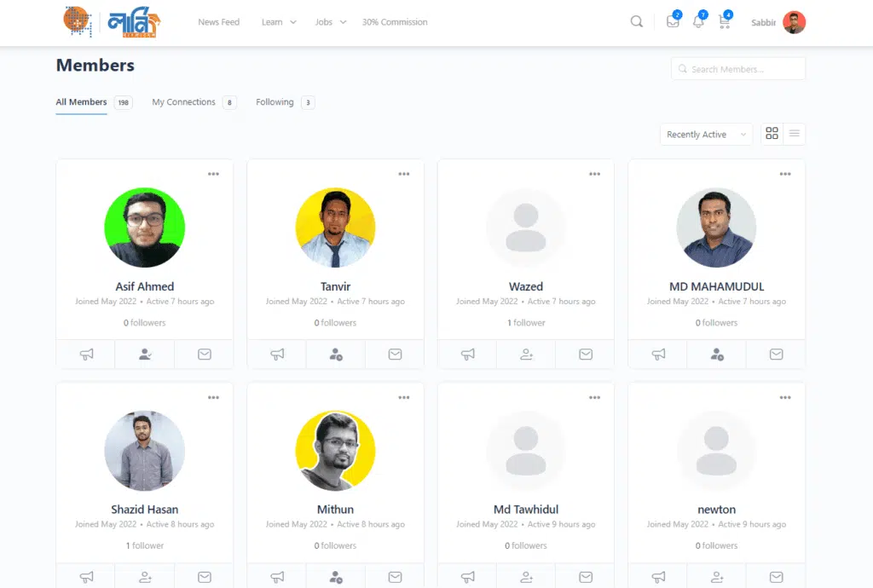The height and width of the screenshot is (588, 873).
Task: Open the shopping cart icon
Action: 725,21
